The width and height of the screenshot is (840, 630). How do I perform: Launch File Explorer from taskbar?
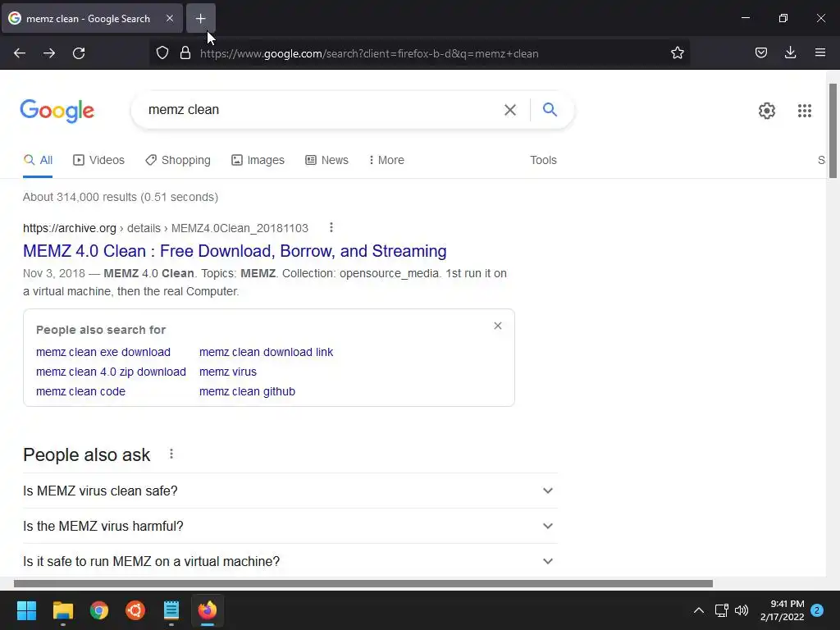[62, 610]
